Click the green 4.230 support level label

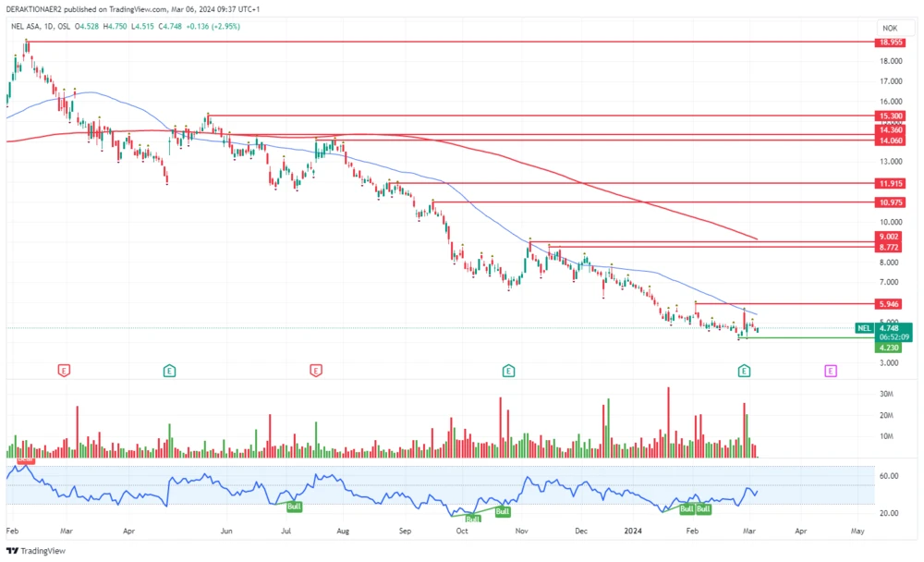pos(891,348)
